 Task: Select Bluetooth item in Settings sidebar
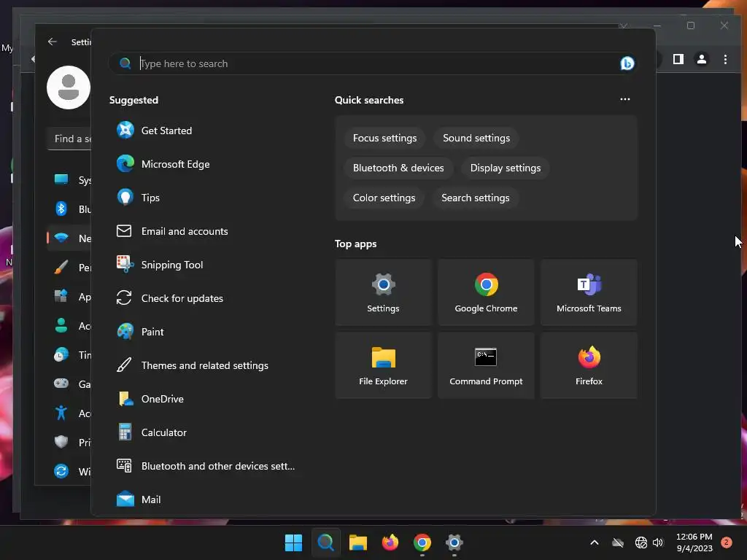tap(69, 209)
